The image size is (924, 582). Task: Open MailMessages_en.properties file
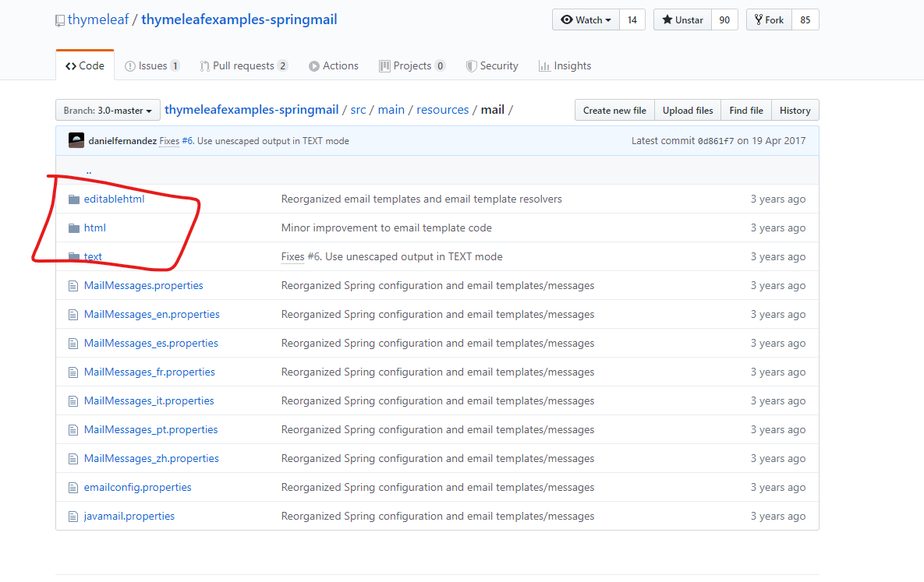coord(152,315)
